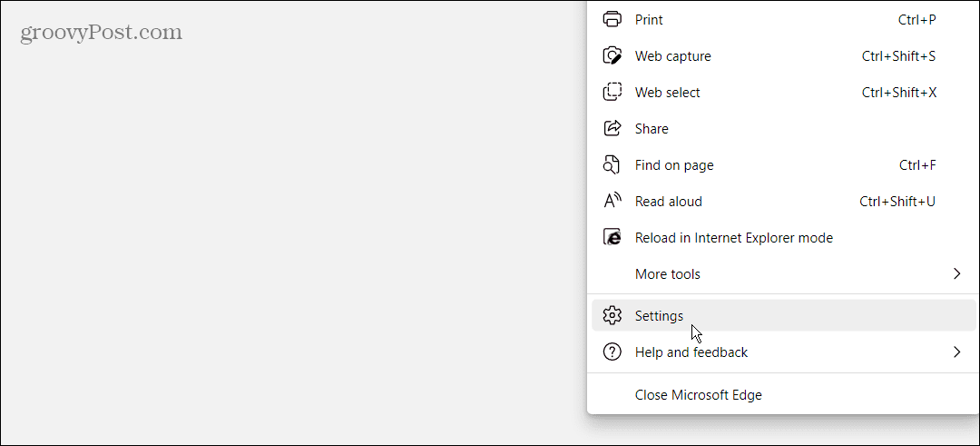Click the Web select dashed-square icon
This screenshot has width=980, height=446.
(612, 92)
